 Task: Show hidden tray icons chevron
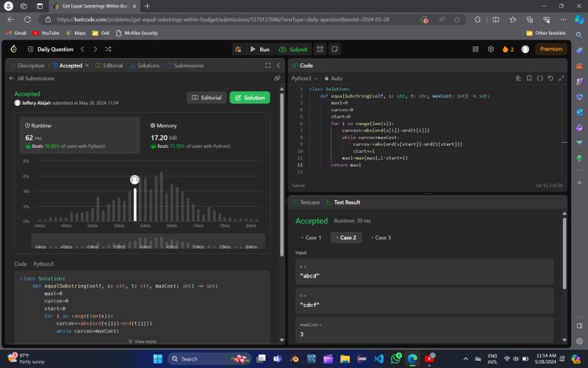(x=465, y=359)
